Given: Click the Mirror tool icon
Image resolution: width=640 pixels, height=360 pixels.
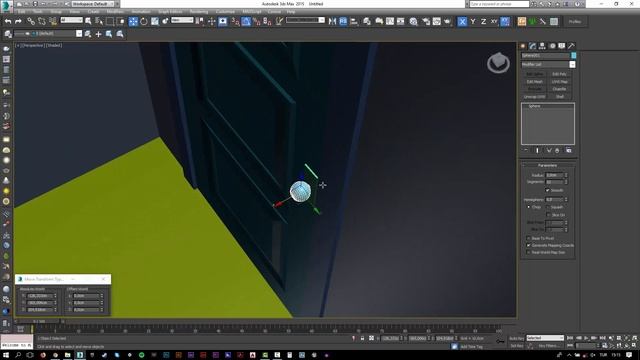Looking at the screenshot, I should point(332,21).
